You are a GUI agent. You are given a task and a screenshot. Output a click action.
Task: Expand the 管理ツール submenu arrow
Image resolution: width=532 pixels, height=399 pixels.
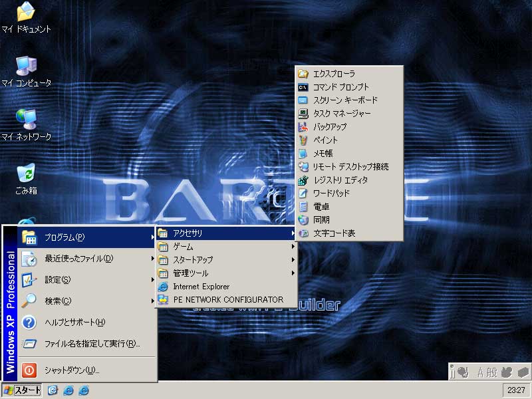point(293,273)
